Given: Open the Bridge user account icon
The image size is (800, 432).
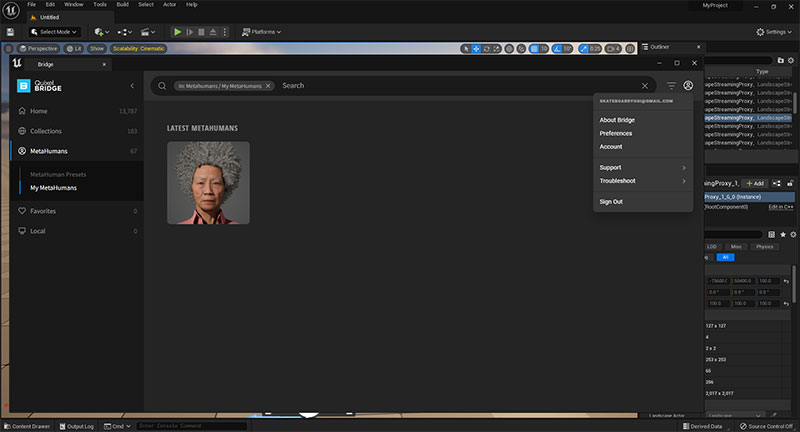Looking at the screenshot, I should coord(688,86).
